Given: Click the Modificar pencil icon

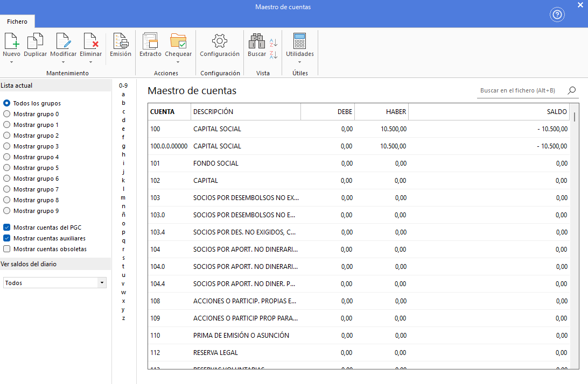Looking at the screenshot, I should [64, 41].
